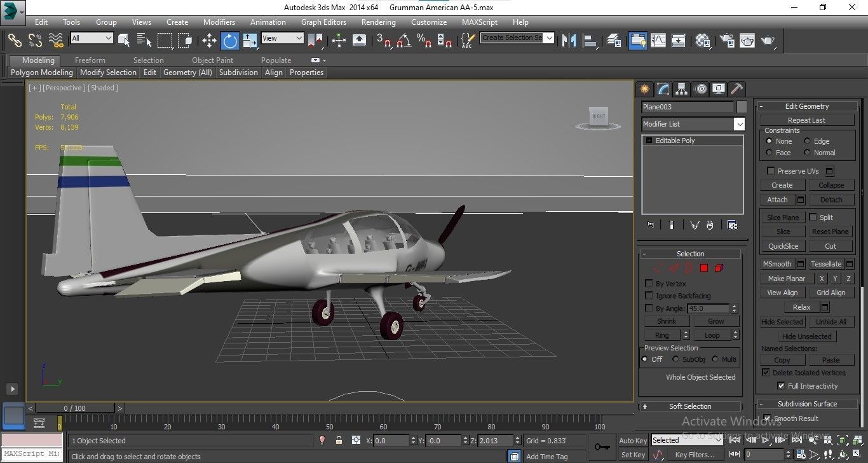Open the Utilities hammer panel tab
868x463 pixels.
coord(737,89)
